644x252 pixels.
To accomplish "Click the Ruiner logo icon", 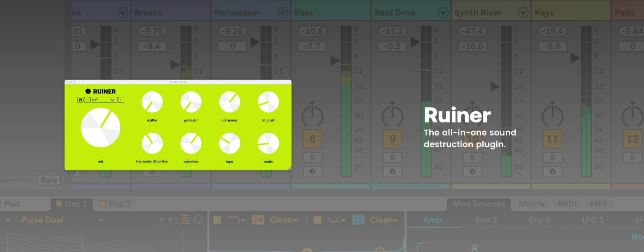I will point(88,91).
